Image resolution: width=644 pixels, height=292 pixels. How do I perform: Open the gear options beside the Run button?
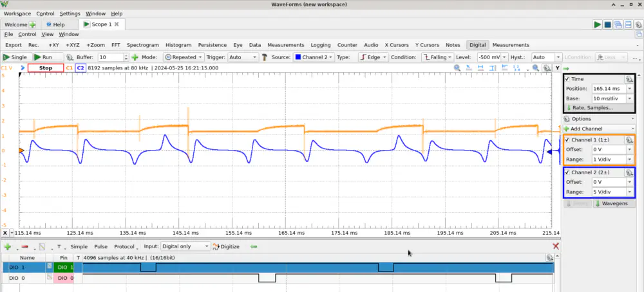pyautogui.click(x=70, y=57)
